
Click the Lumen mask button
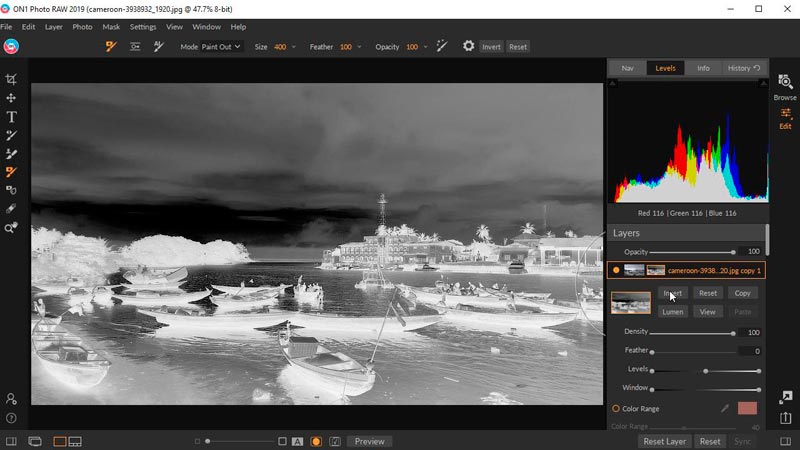point(673,311)
